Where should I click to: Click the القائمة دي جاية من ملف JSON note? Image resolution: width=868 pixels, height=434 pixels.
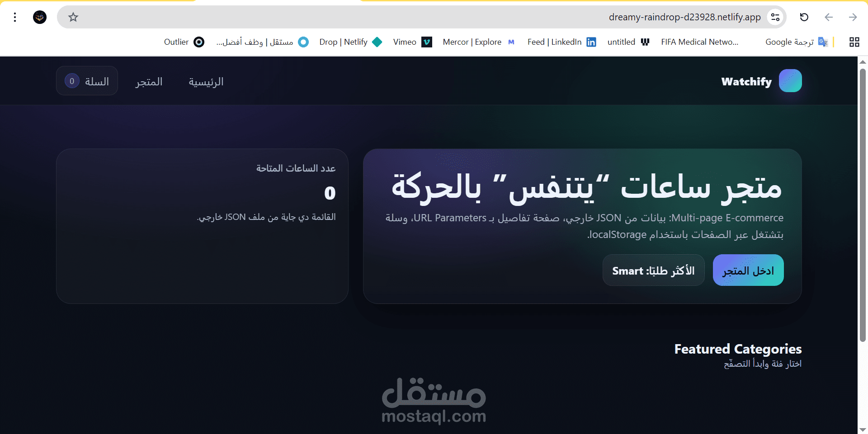tap(266, 217)
